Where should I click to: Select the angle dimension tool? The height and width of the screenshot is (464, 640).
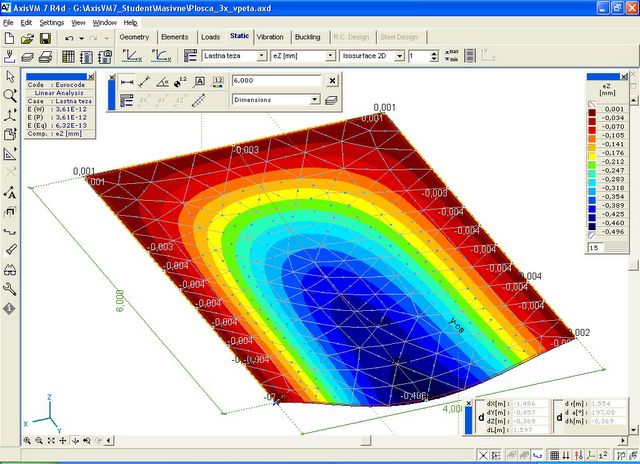pyautogui.click(x=162, y=82)
